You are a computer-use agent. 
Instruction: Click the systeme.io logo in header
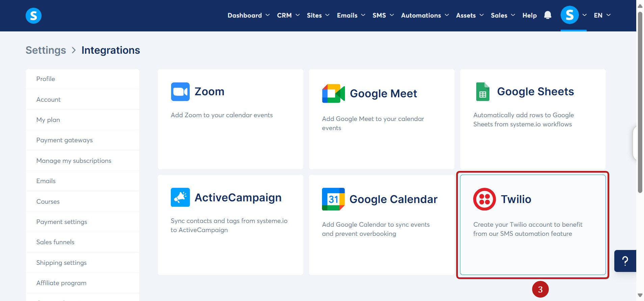(x=33, y=16)
